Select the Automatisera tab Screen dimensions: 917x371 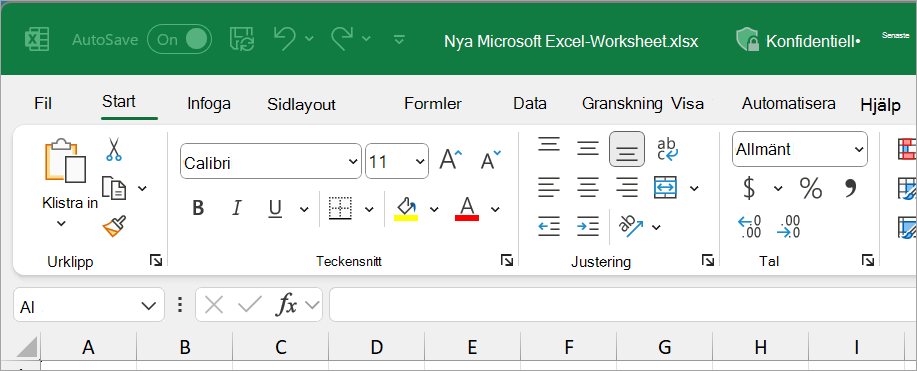point(788,104)
